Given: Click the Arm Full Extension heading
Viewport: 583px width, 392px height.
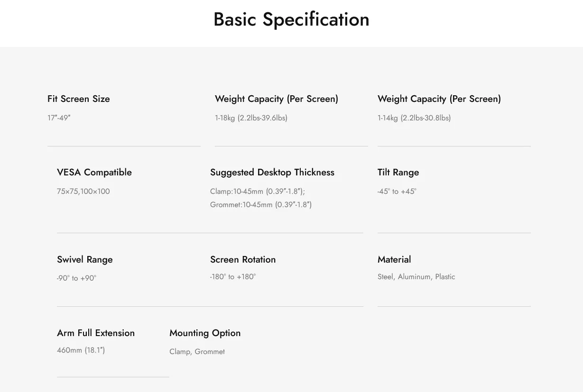Looking at the screenshot, I should point(96,333).
